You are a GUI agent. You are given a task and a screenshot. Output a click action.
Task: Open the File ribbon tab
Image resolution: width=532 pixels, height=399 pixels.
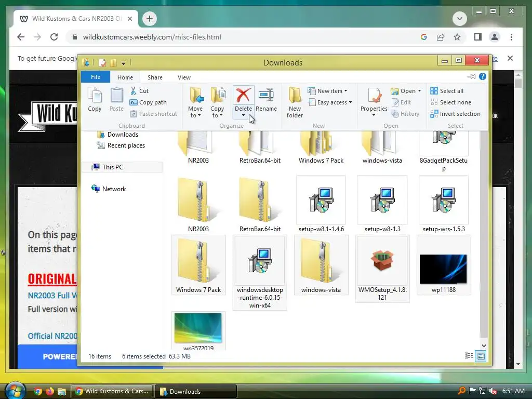(96, 77)
